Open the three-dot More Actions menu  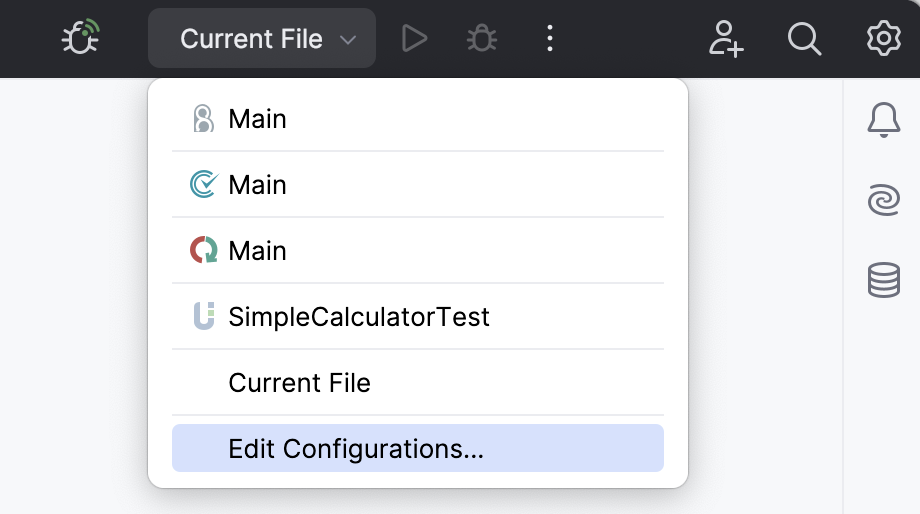pos(549,39)
